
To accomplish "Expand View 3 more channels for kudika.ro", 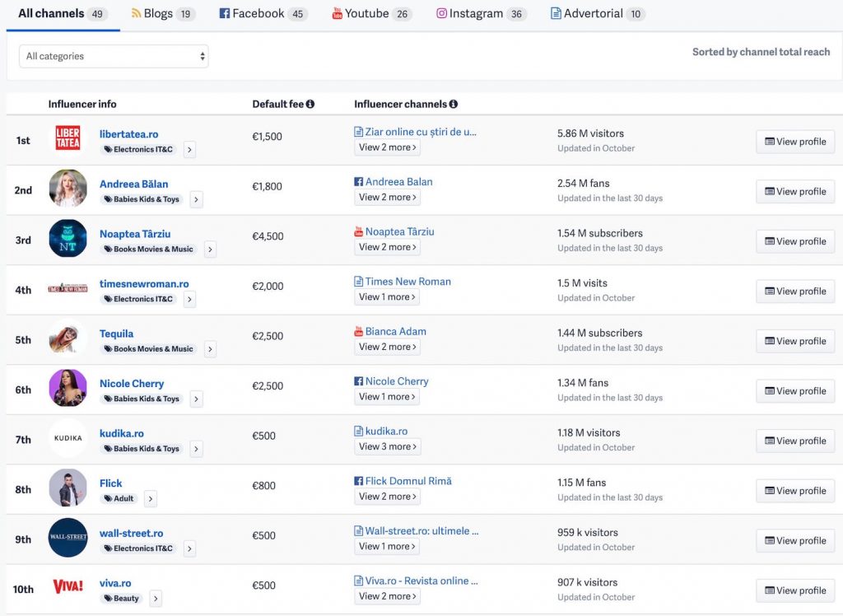I will point(388,446).
